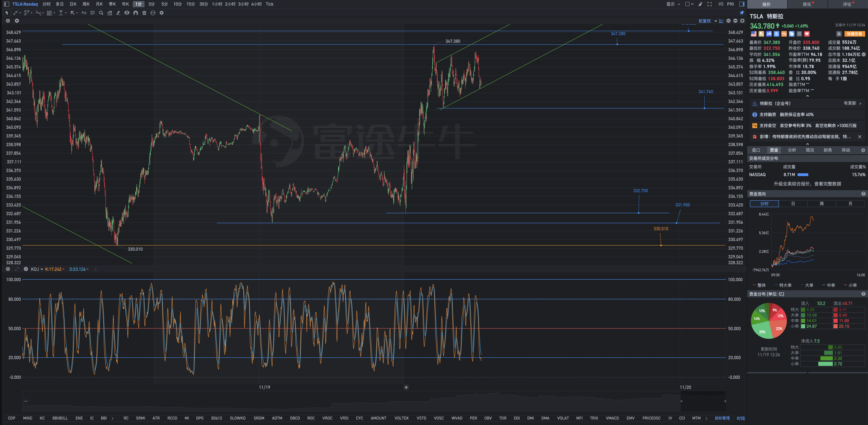Enter fullscreen chart mode
The height and width of the screenshot is (425, 868).
[710, 4]
